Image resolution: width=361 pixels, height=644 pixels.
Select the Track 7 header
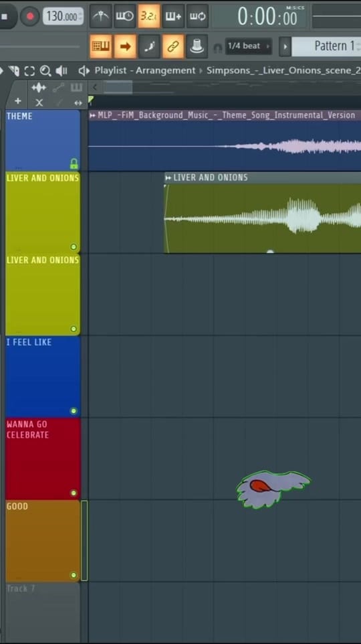[43, 613]
